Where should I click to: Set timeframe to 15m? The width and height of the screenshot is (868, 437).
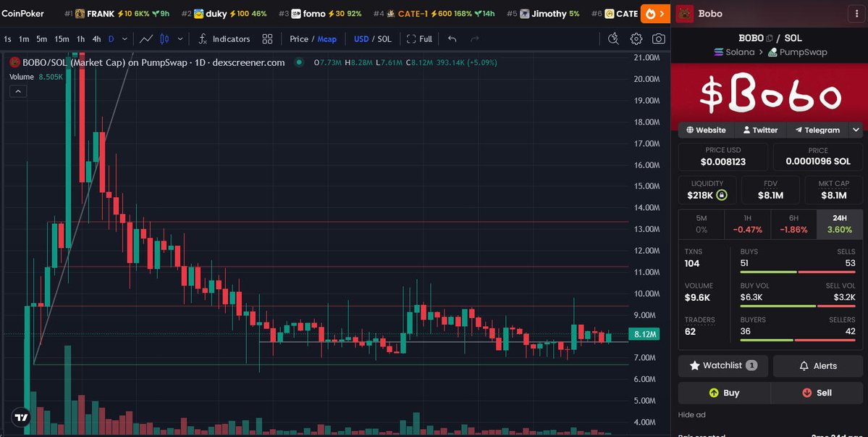click(x=62, y=38)
